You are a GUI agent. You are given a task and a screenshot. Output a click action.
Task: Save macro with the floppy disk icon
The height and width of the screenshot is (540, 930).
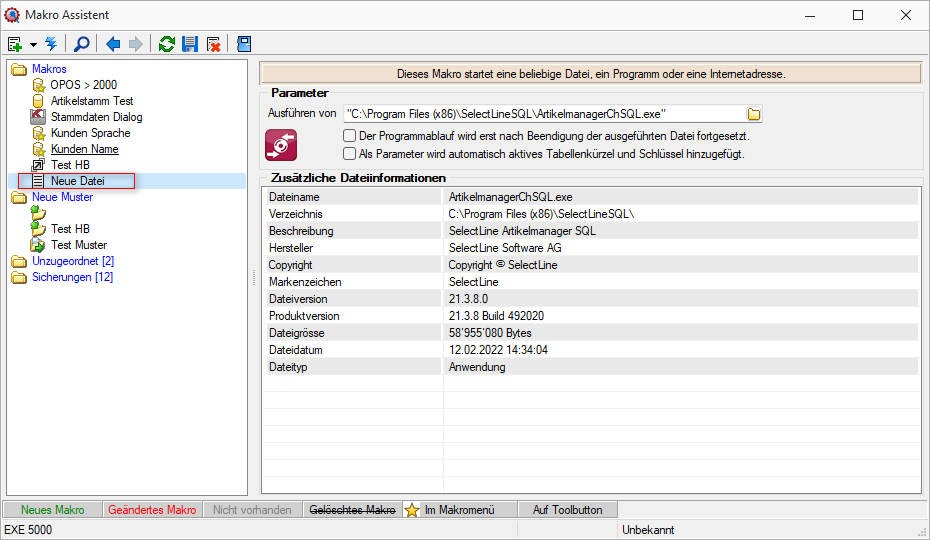coord(190,44)
